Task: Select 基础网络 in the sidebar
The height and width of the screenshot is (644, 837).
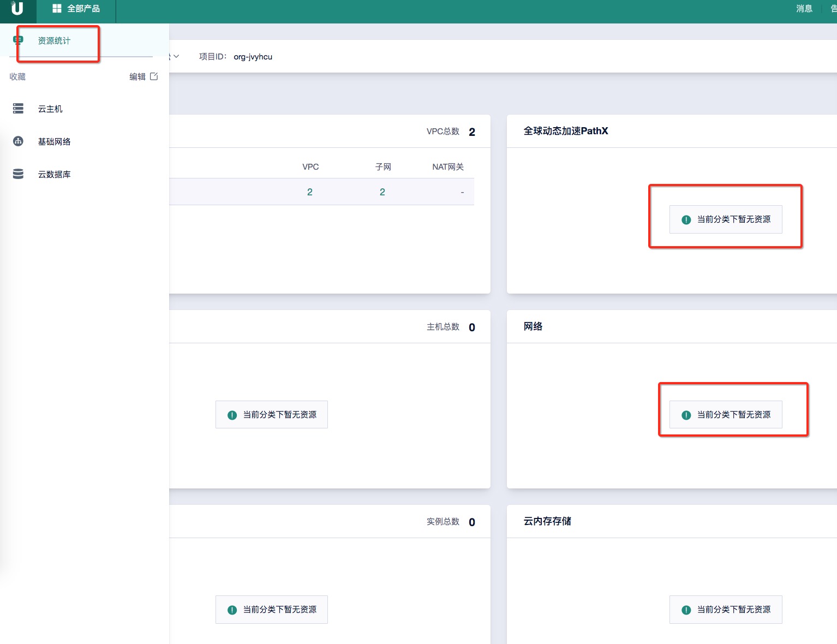Action: click(x=54, y=142)
